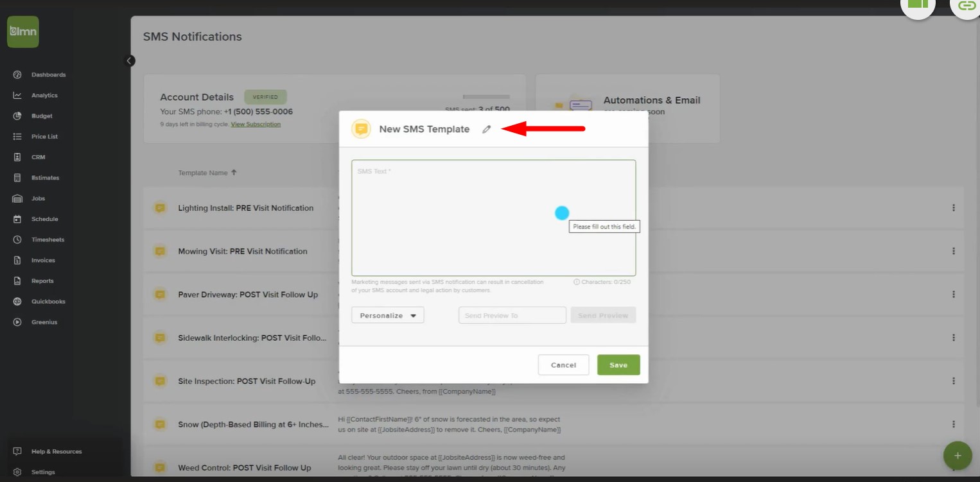Viewport: 980px width, 482px height.
Task: Cancel the new SMS template dialog
Action: 563,365
